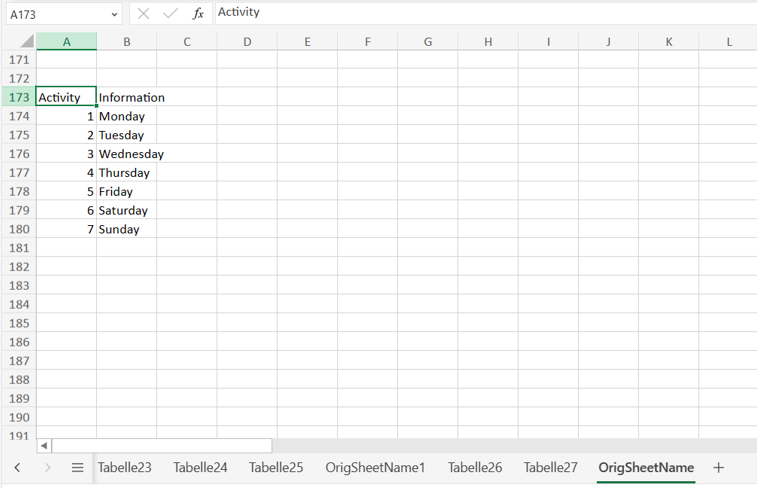Select row 176 header
This screenshot has width=757, height=488.
(19, 154)
